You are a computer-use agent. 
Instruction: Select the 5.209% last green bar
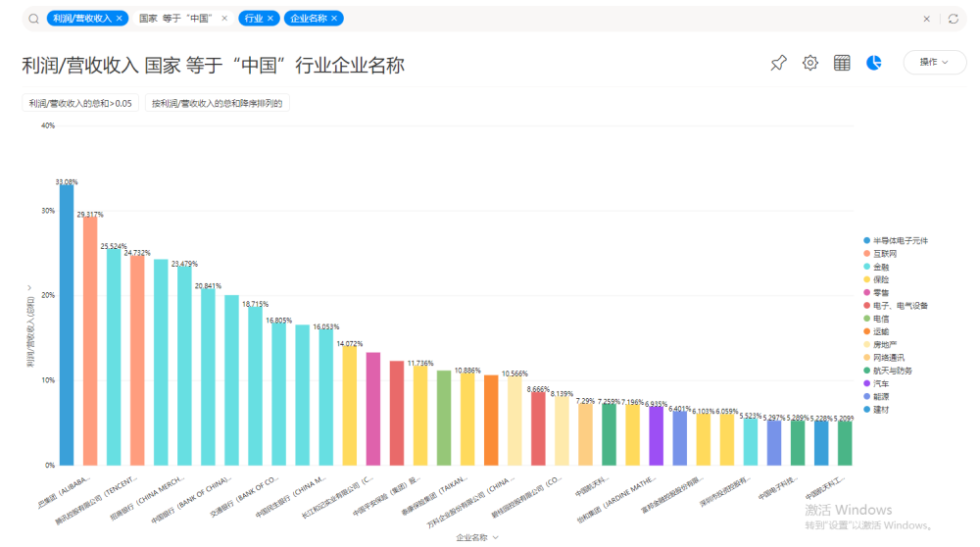pyautogui.click(x=845, y=443)
